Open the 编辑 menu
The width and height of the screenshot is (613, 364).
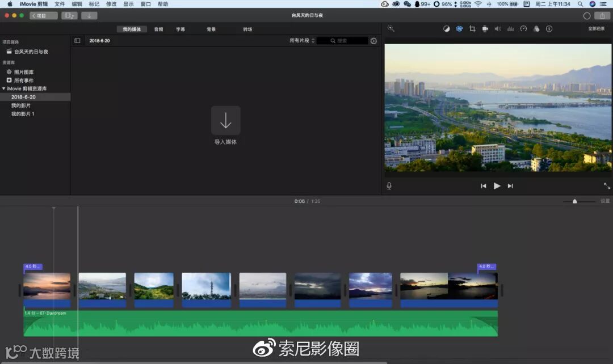coord(77,4)
